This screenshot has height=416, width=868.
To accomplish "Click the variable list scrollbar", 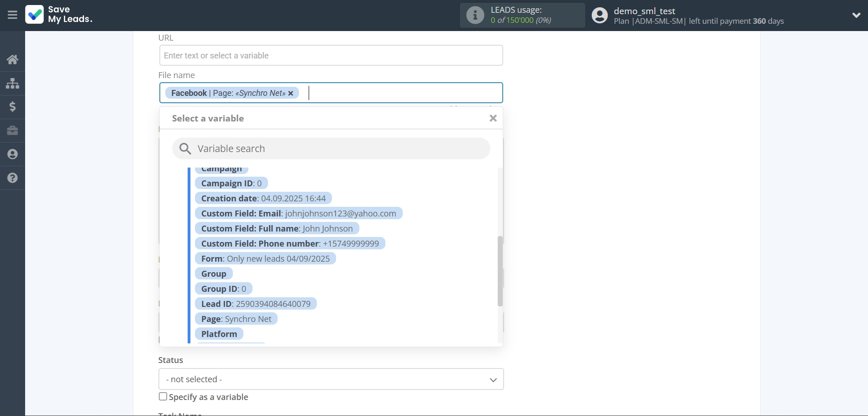I will pos(500,271).
